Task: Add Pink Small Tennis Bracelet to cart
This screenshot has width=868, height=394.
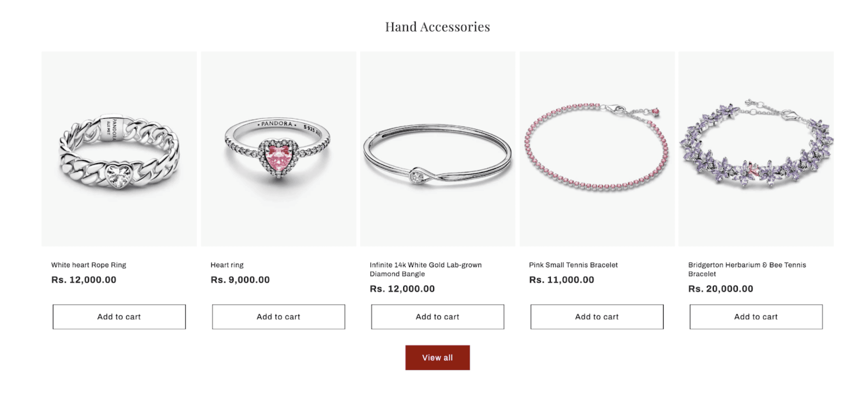Action: 597,317
